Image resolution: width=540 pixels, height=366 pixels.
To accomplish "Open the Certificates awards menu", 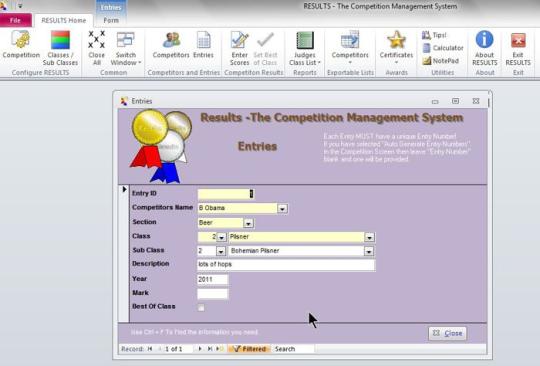I will pyautogui.click(x=396, y=48).
